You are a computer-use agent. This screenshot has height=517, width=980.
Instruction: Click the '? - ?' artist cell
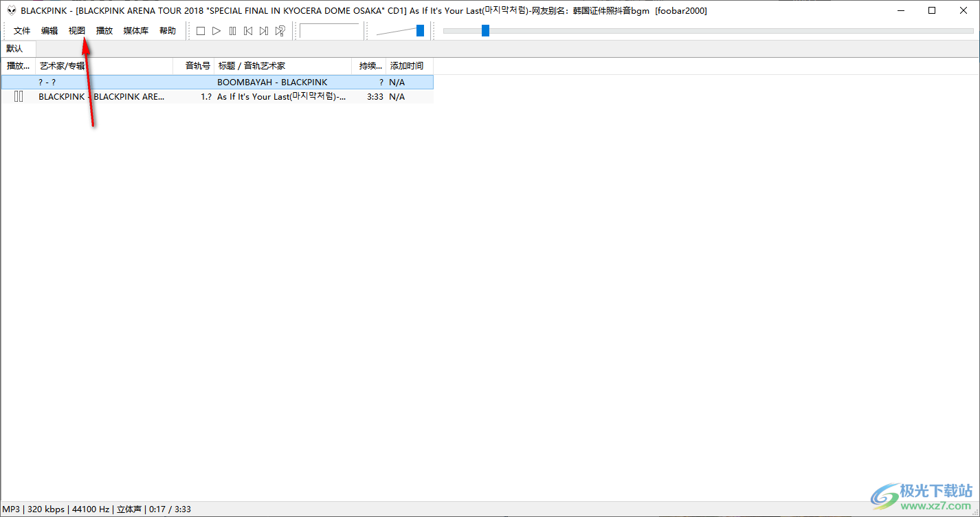click(47, 82)
